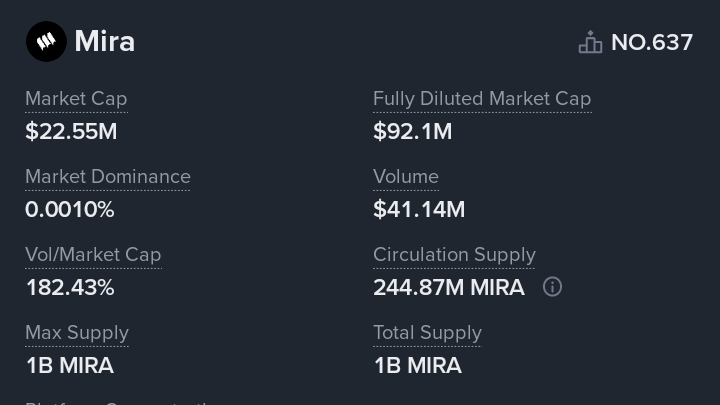This screenshot has height=405, width=720.
Task: Click the Total Supply label
Action: click(427, 333)
